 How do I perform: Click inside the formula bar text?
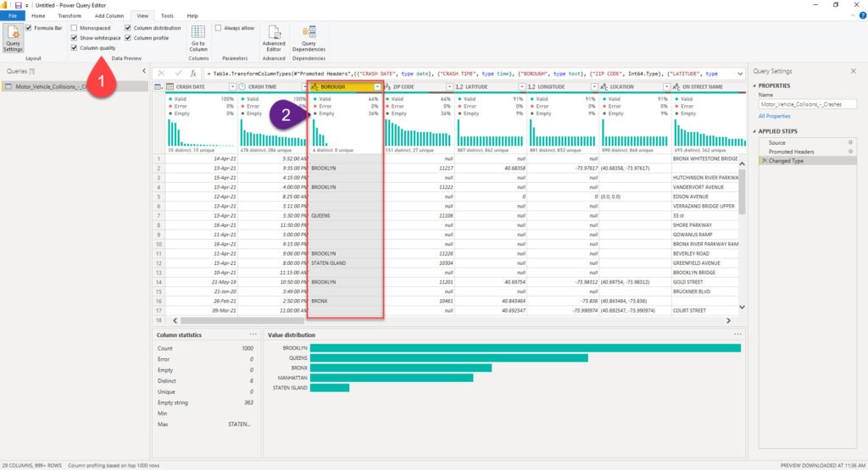click(x=470, y=74)
